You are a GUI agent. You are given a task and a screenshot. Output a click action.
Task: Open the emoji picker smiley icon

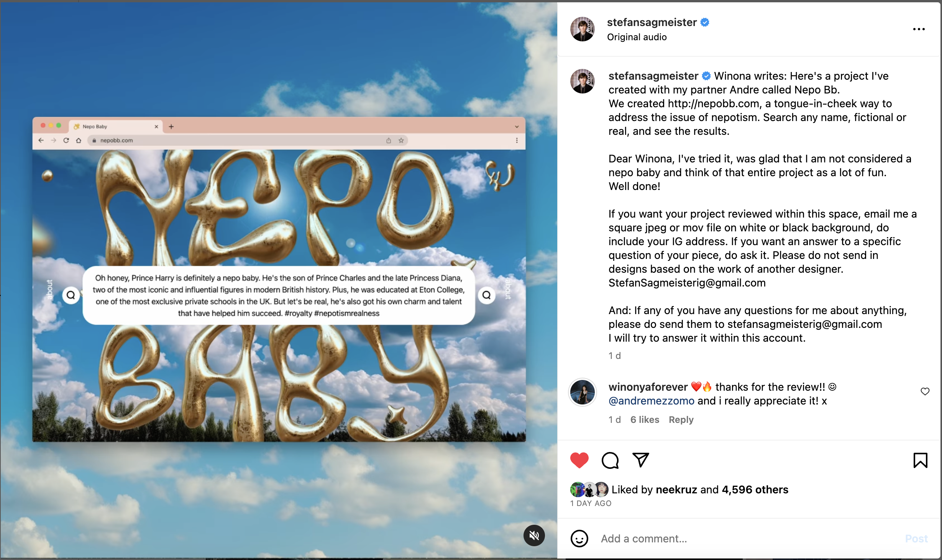(x=579, y=539)
